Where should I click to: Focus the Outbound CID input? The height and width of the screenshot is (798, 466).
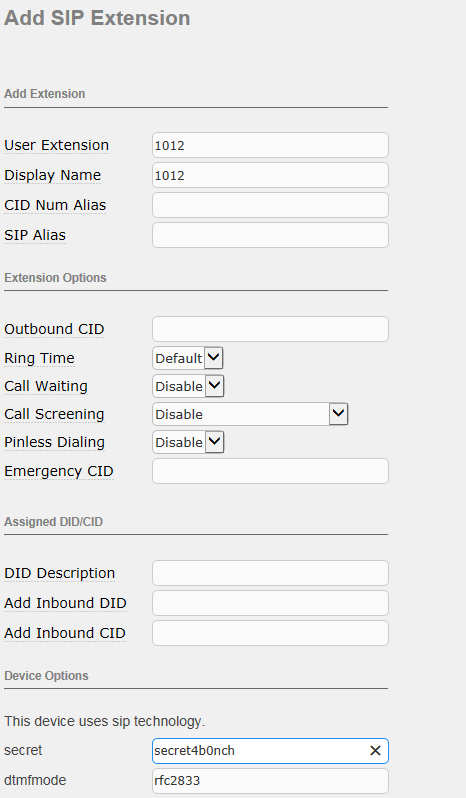(x=270, y=329)
